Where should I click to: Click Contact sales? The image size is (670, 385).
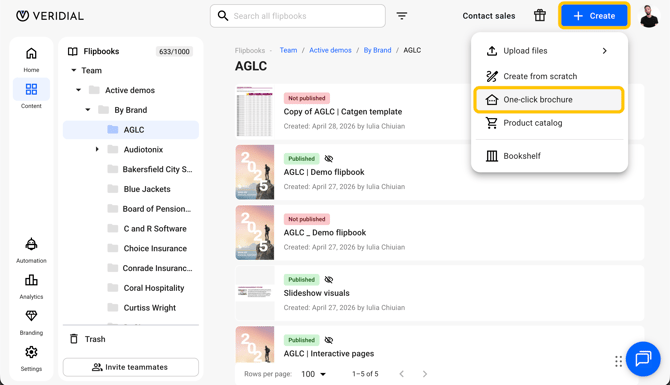pyautogui.click(x=489, y=16)
